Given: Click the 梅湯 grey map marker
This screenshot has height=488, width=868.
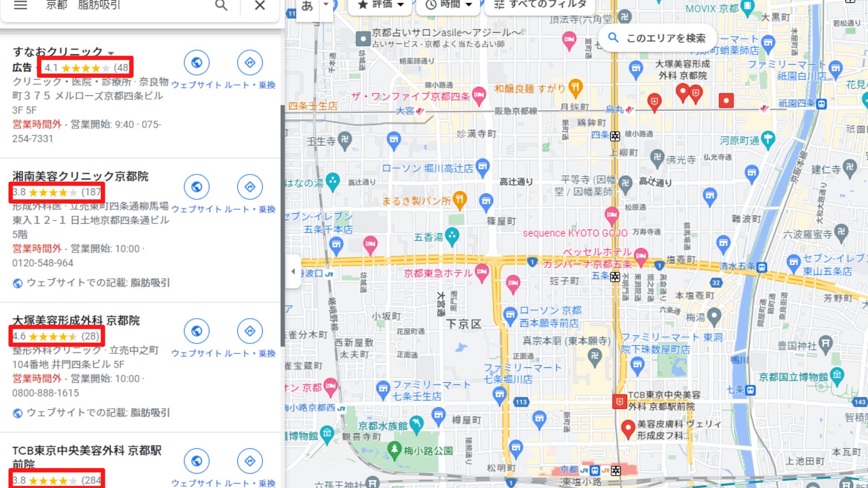Looking at the screenshot, I should click(x=714, y=316).
